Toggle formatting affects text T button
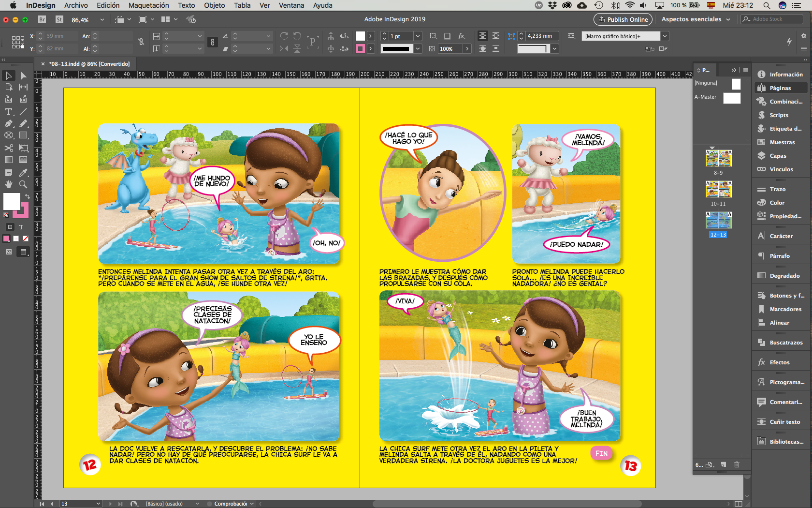812x508 pixels. coord(21,227)
